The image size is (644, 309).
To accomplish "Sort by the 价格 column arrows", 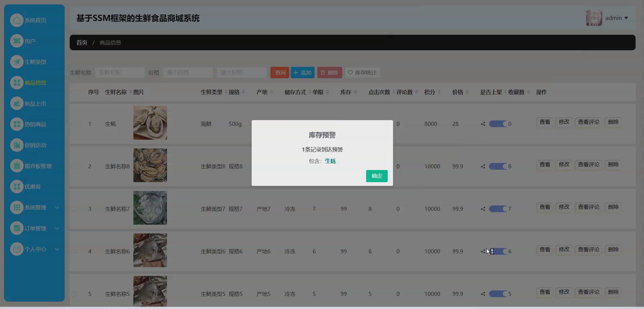I will tap(467, 92).
